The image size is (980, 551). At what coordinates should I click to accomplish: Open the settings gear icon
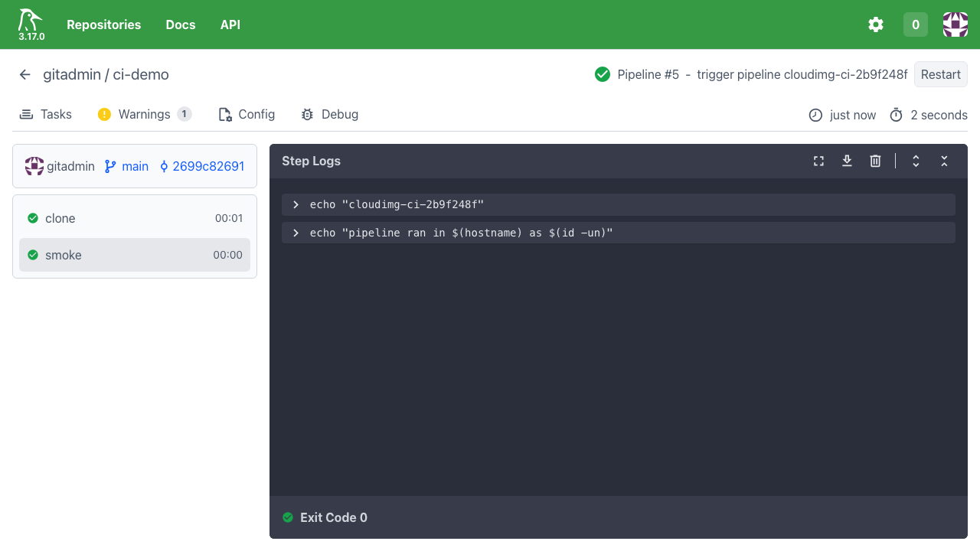876,24
